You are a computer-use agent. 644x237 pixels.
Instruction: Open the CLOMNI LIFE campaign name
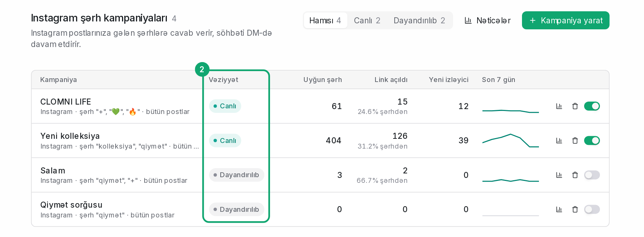coord(66,102)
